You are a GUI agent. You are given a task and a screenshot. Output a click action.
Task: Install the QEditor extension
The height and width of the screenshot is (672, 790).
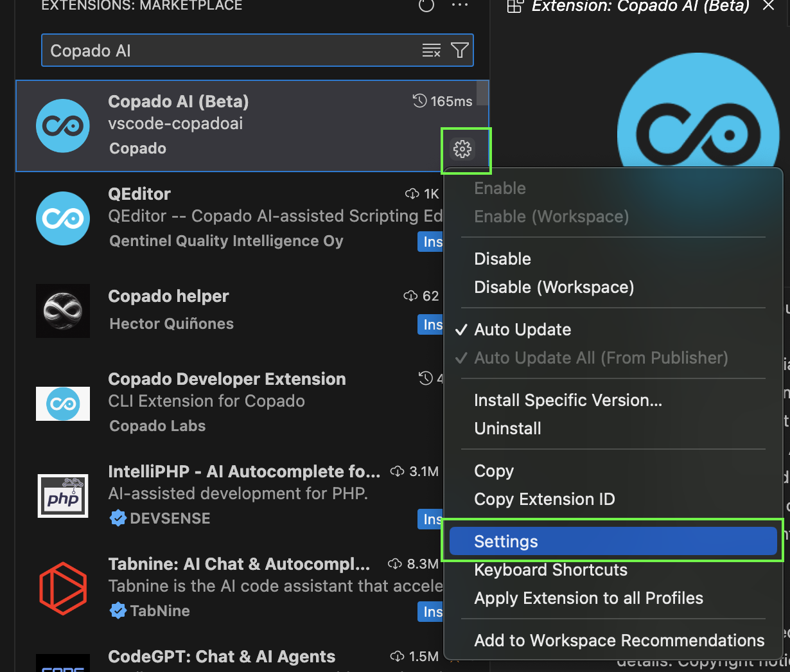(x=430, y=242)
